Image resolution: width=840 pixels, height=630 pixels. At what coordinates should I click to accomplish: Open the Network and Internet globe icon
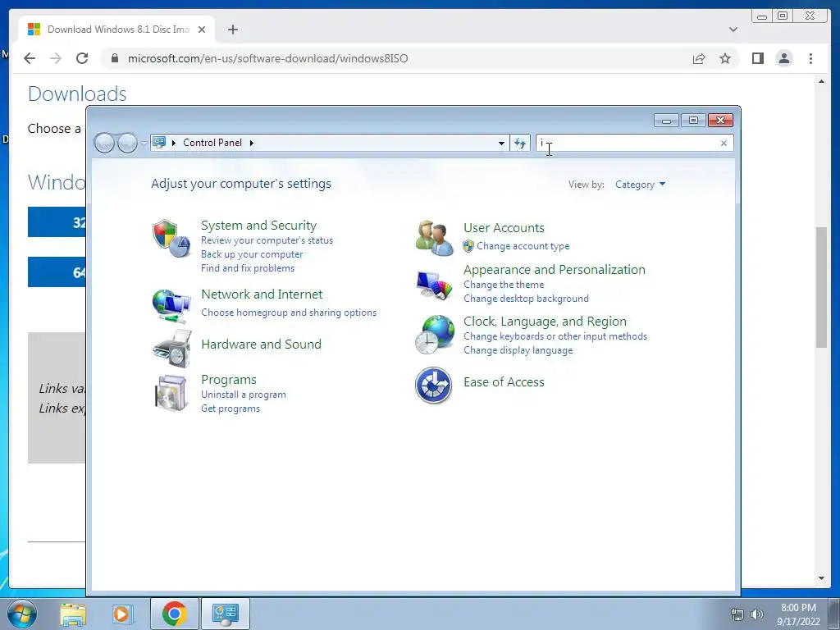point(171,305)
